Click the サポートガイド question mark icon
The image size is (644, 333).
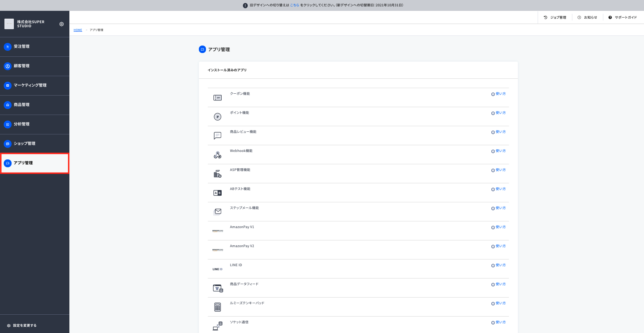coord(610,18)
